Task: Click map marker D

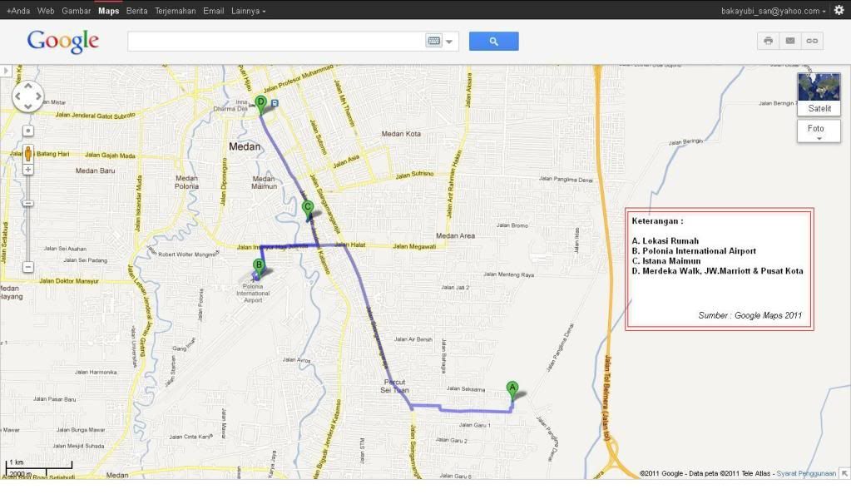Action: [260, 105]
